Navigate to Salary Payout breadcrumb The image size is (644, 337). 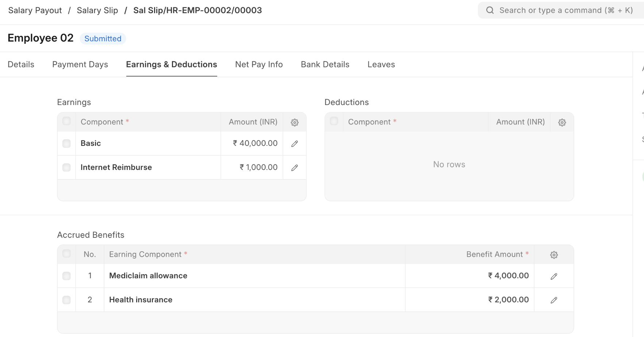coord(35,10)
